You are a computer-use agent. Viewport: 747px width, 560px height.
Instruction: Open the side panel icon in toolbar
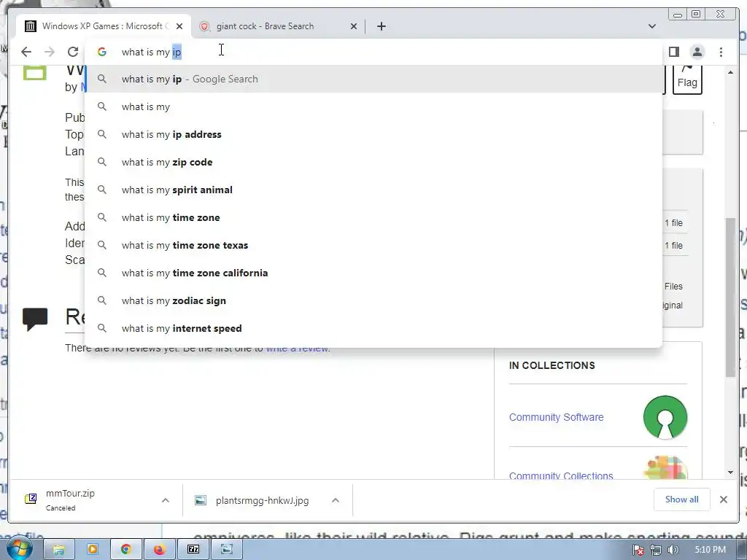[673, 52]
